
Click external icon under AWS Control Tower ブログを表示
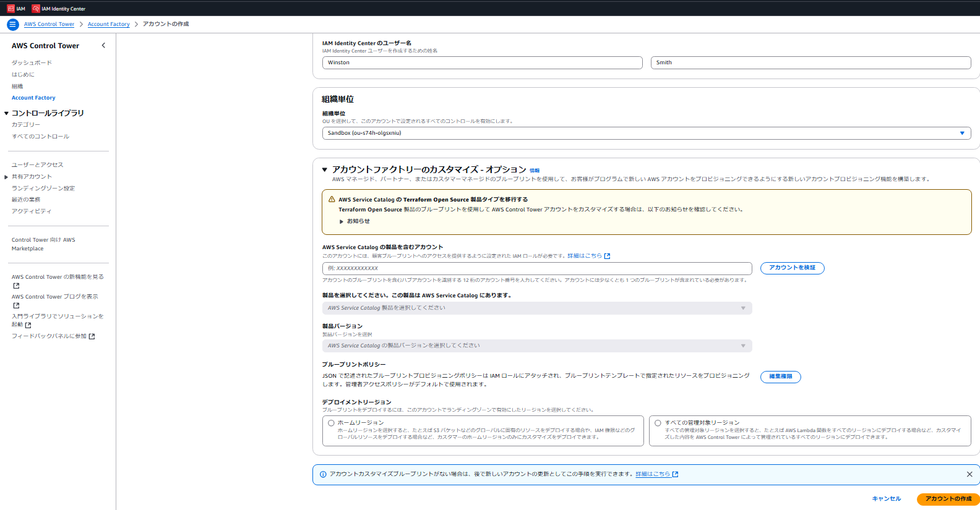coord(16,305)
